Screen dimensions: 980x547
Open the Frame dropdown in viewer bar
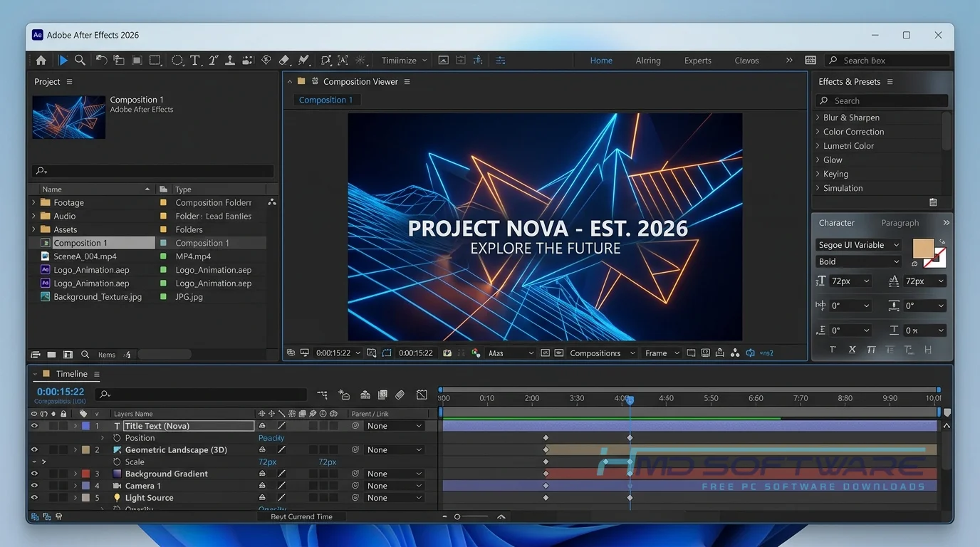[662, 353]
